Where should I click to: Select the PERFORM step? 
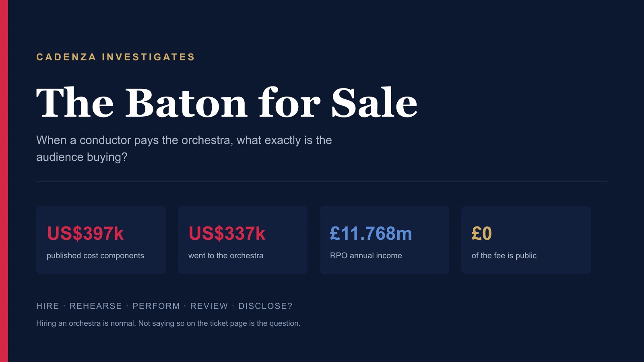pyautogui.click(x=156, y=306)
